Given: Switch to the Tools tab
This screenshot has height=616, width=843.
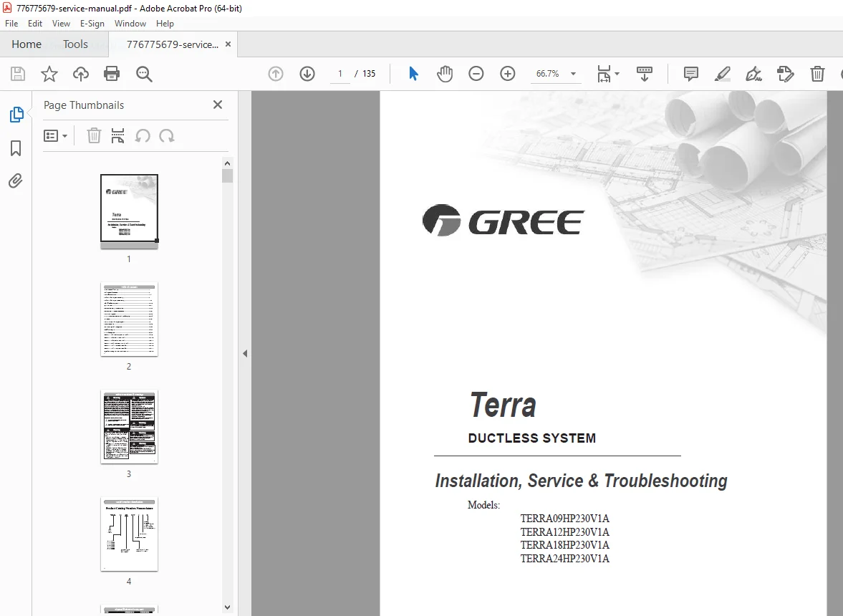Looking at the screenshot, I should 75,44.
